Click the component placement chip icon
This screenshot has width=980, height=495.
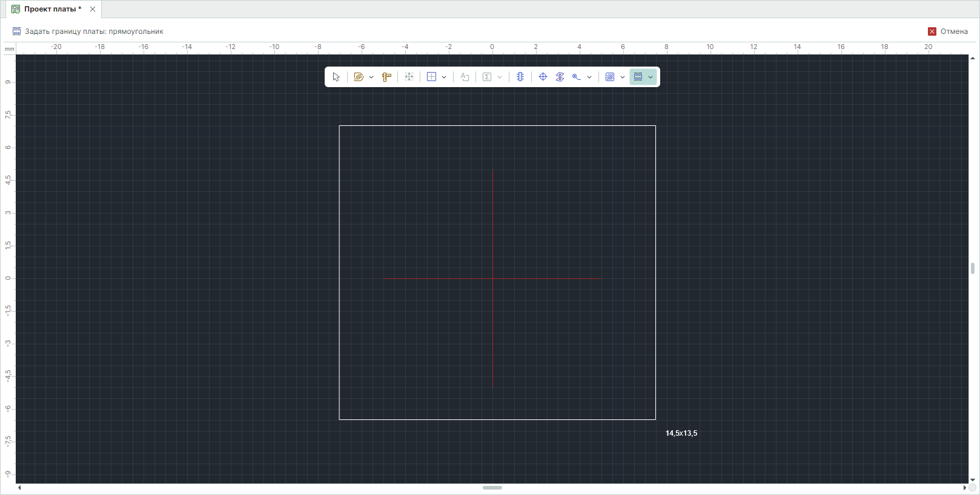point(520,77)
